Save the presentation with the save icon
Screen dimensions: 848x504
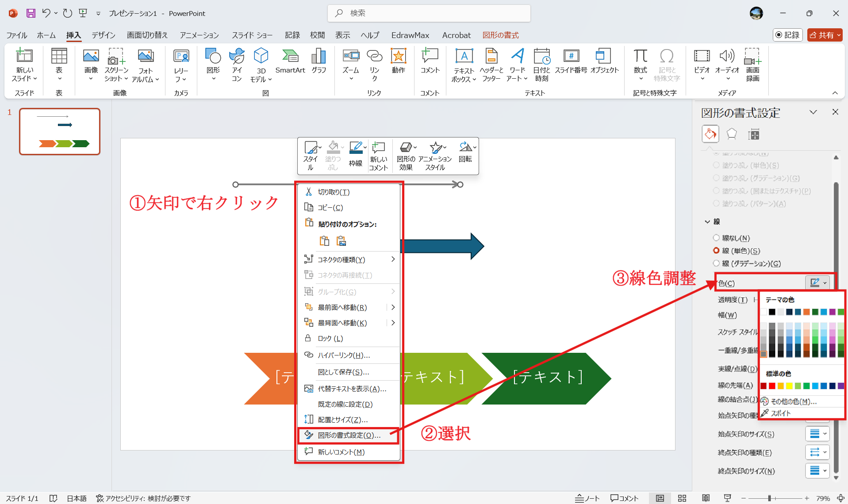[31, 13]
